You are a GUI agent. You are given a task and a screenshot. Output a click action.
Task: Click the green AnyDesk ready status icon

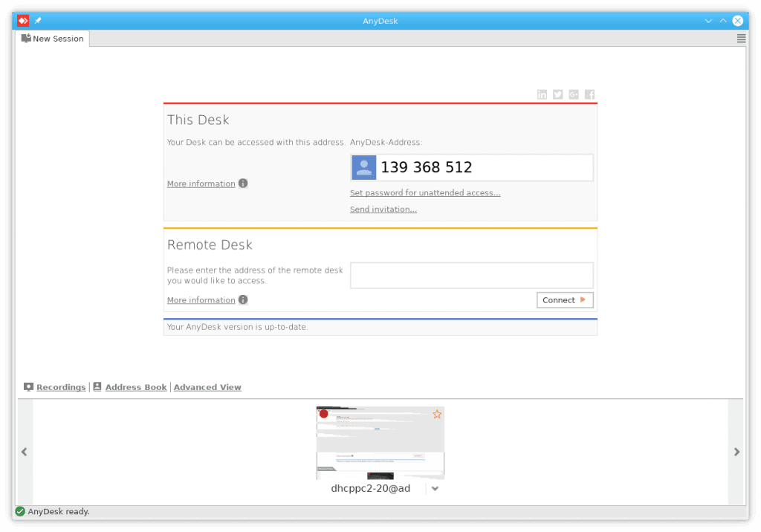20,511
